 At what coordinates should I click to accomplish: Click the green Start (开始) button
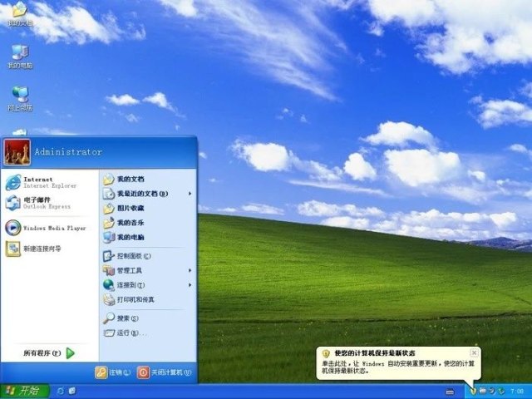23,391
